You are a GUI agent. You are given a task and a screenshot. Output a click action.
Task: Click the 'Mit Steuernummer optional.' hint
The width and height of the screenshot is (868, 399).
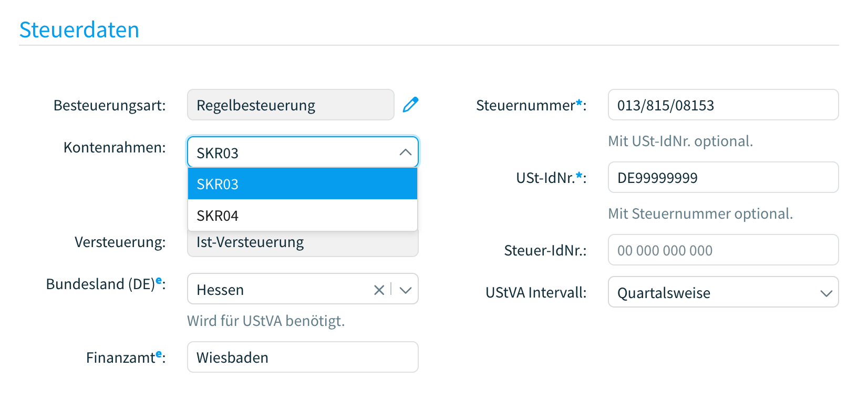tap(700, 213)
